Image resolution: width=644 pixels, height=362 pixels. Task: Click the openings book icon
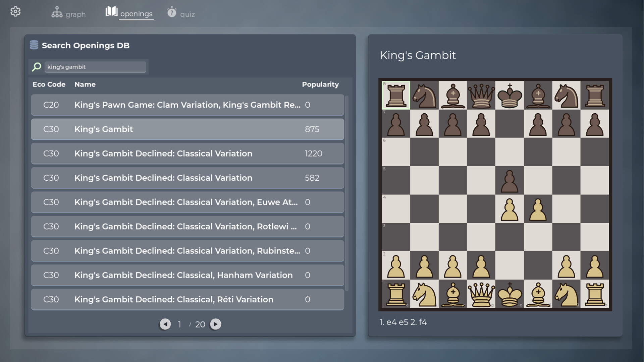pos(111,11)
